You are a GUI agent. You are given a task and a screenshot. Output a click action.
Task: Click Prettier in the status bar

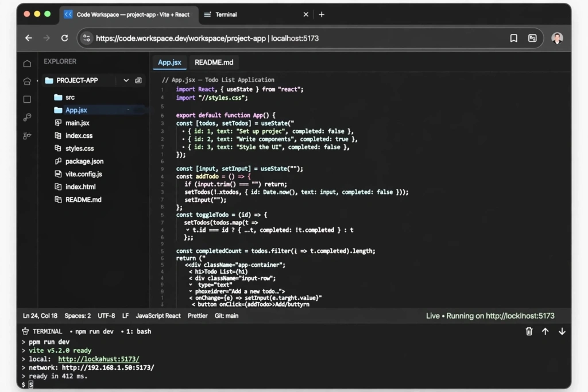[198, 316]
